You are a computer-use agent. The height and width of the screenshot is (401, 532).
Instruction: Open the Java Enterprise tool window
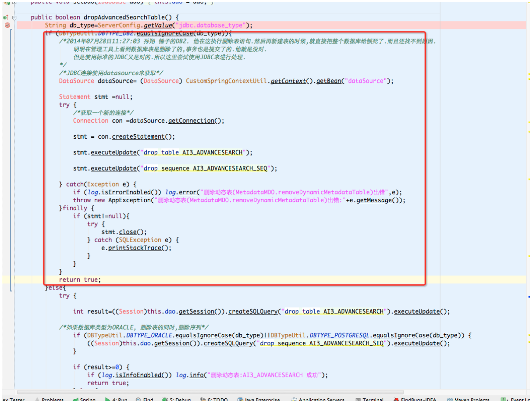(x=259, y=399)
